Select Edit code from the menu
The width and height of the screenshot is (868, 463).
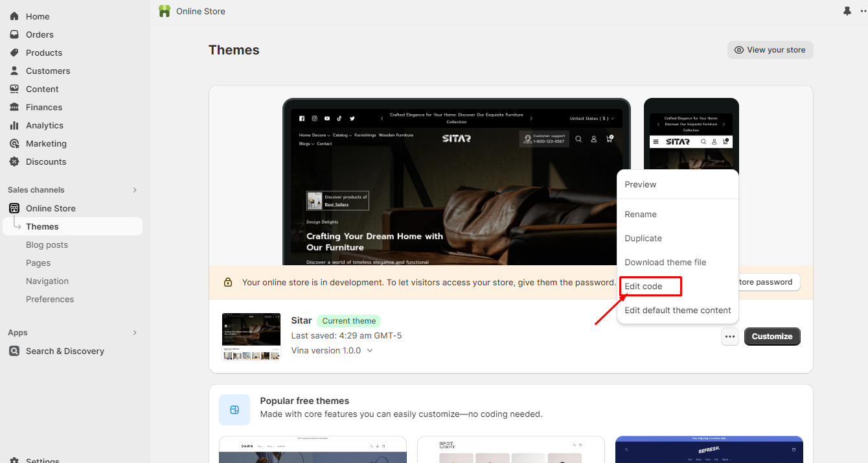643,286
